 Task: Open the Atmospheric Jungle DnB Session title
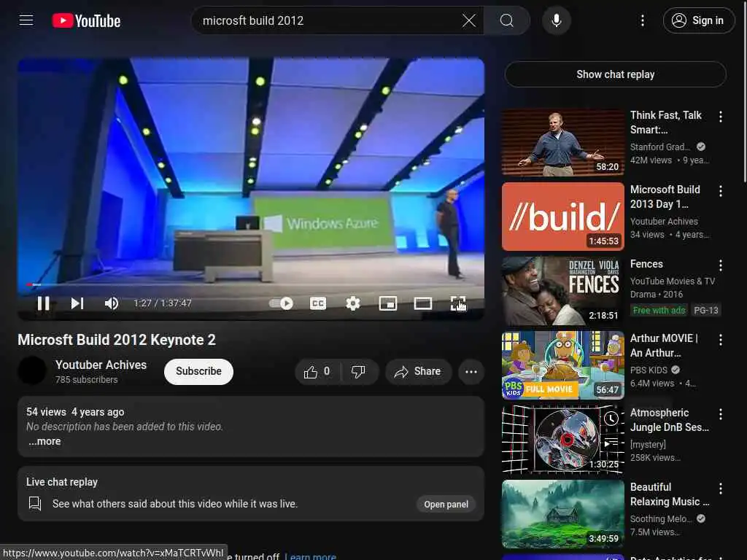(670, 420)
